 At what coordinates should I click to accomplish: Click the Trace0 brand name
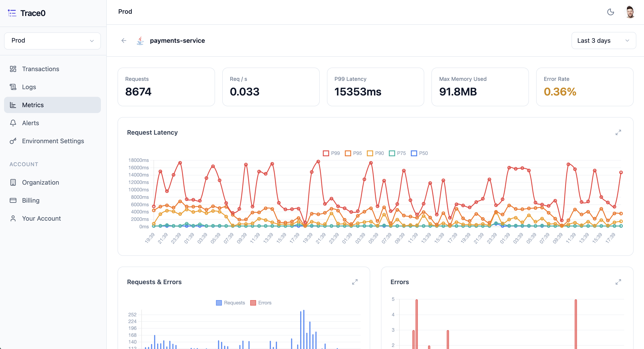click(33, 13)
